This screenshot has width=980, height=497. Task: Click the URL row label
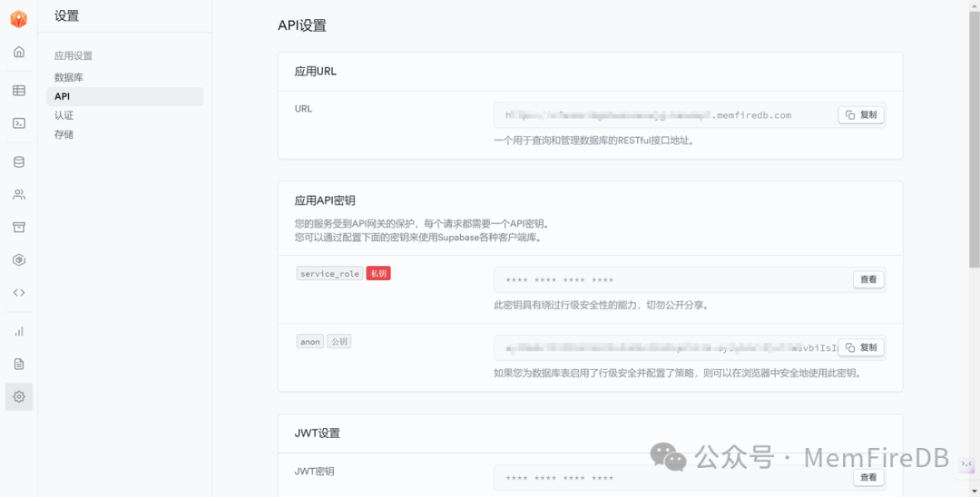click(x=304, y=109)
